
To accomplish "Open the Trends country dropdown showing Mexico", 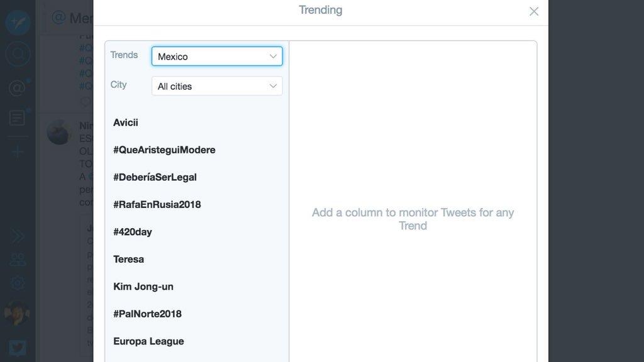I will 217,57.
